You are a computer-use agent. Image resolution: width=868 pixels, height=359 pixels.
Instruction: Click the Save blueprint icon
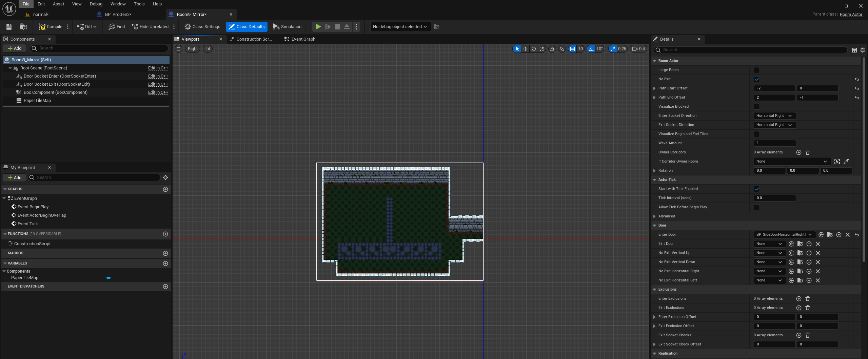9,27
